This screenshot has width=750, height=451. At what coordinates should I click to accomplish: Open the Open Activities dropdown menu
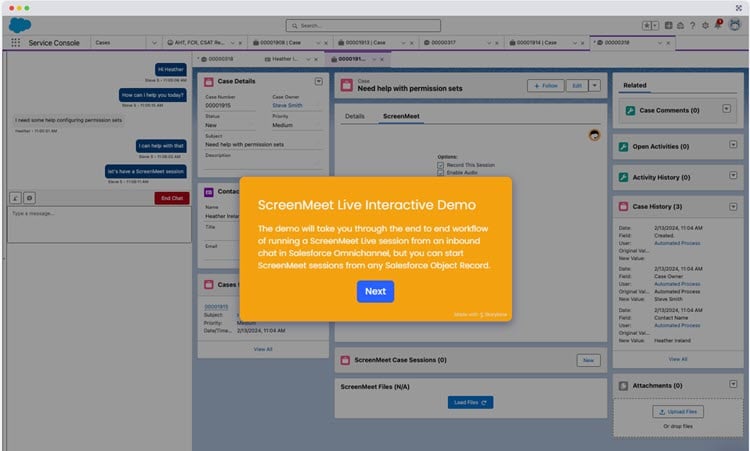tap(733, 144)
